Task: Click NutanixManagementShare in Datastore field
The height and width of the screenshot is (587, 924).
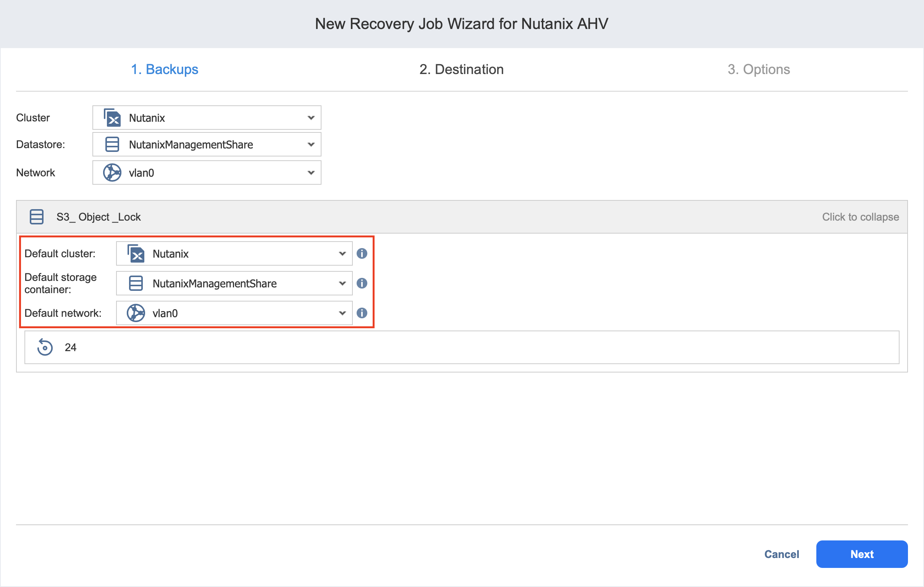Action: point(191,145)
